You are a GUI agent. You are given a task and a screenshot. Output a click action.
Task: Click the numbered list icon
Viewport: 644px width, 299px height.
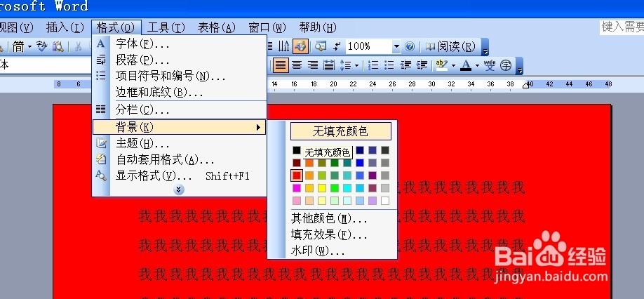pos(373,65)
